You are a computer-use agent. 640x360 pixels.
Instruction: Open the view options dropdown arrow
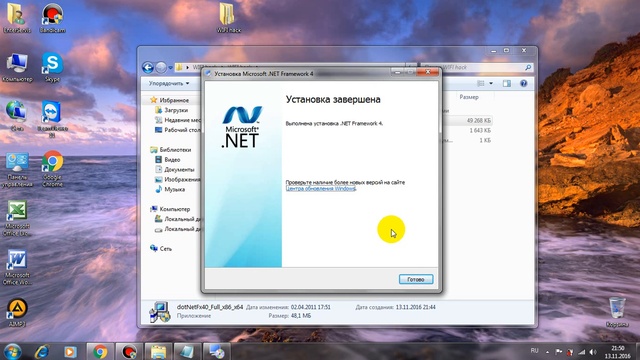[491, 83]
